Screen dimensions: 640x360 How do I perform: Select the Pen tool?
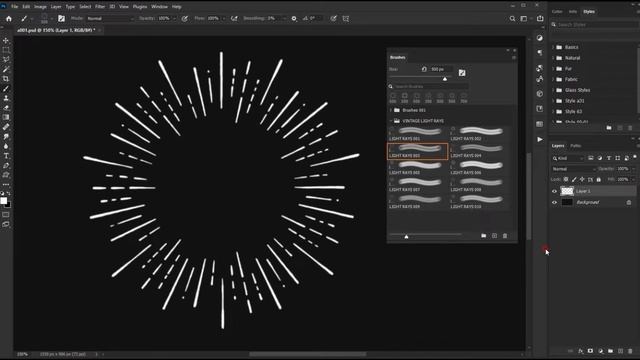6,166
